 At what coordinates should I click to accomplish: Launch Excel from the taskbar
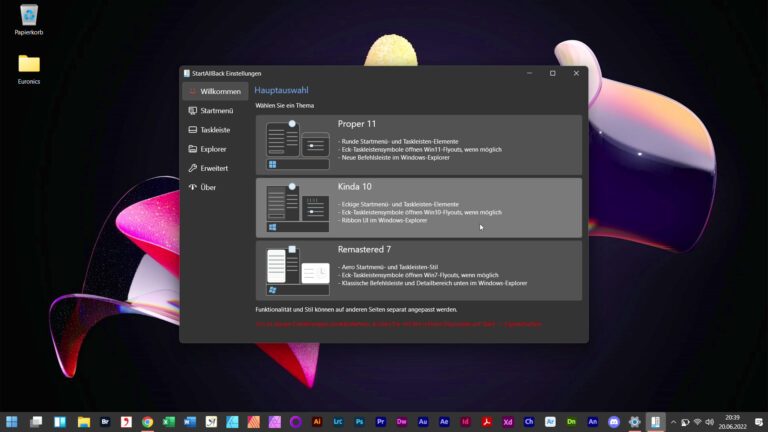(168, 422)
